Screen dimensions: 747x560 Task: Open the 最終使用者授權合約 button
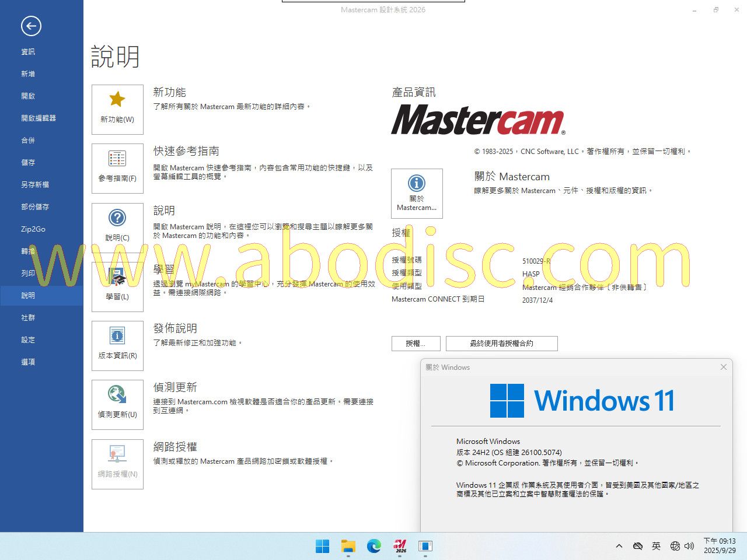click(x=501, y=344)
